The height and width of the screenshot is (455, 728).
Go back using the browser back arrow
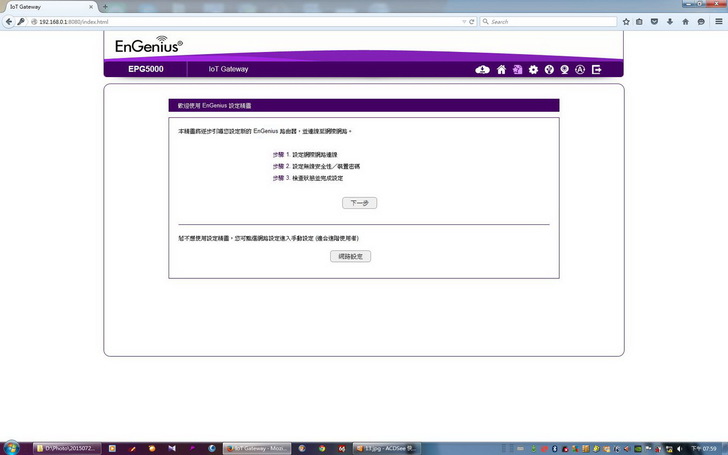pyautogui.click(x=9, y=21)
